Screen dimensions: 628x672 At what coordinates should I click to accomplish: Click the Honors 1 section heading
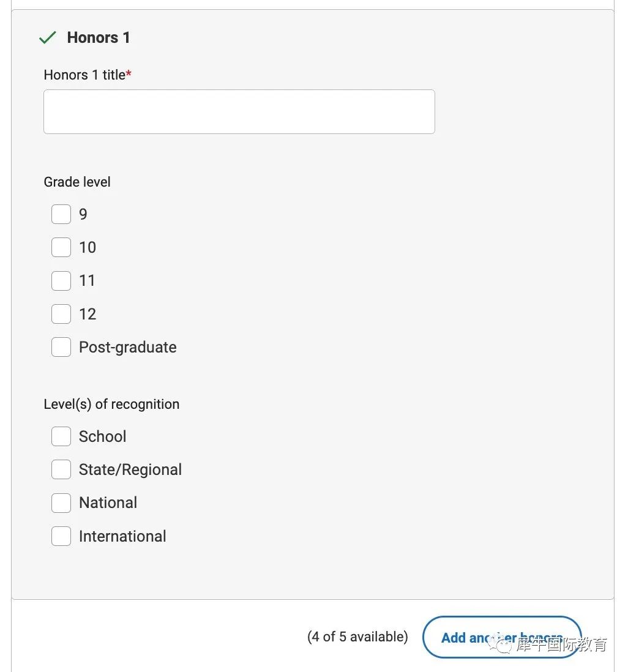(99, 38)
